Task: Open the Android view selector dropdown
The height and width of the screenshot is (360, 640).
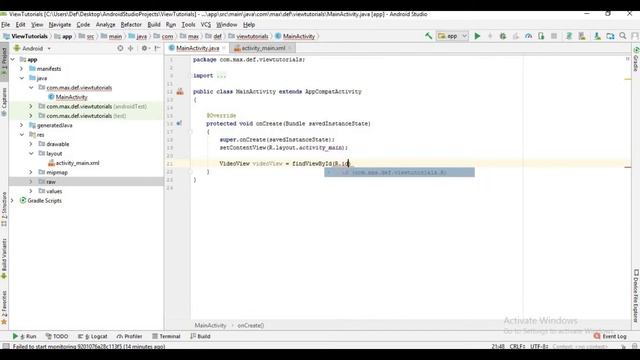Action: [x=33, y=48]
